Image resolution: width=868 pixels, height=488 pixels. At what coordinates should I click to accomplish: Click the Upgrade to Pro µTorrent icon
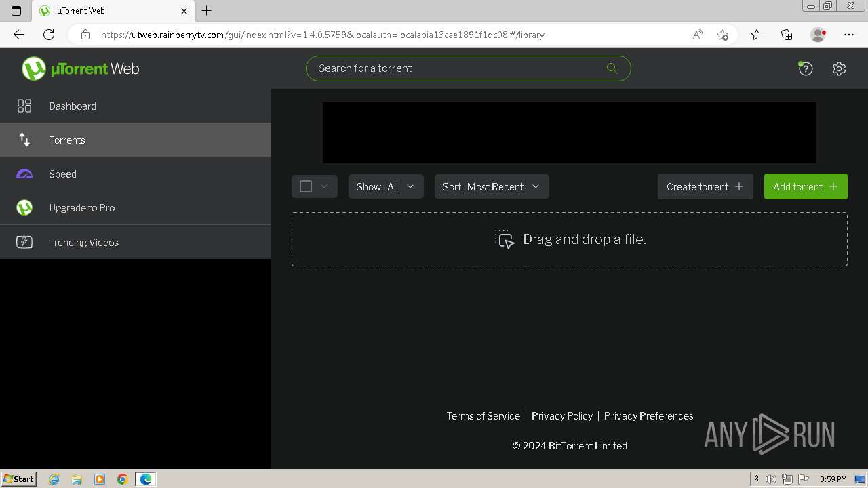[24, 207]
